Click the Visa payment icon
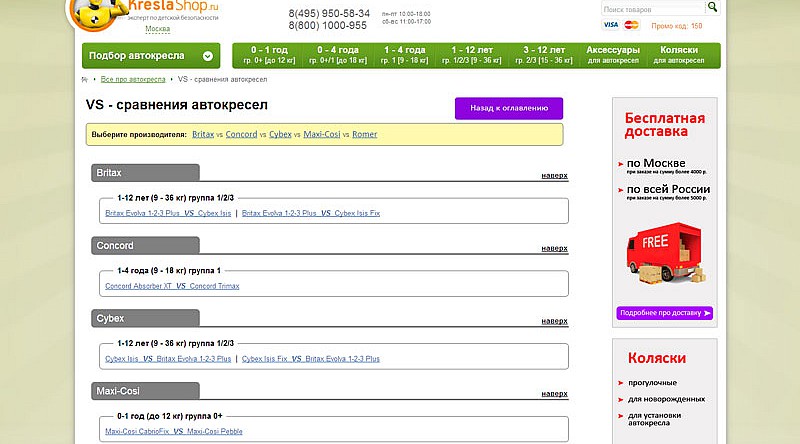 click(611, 25)
